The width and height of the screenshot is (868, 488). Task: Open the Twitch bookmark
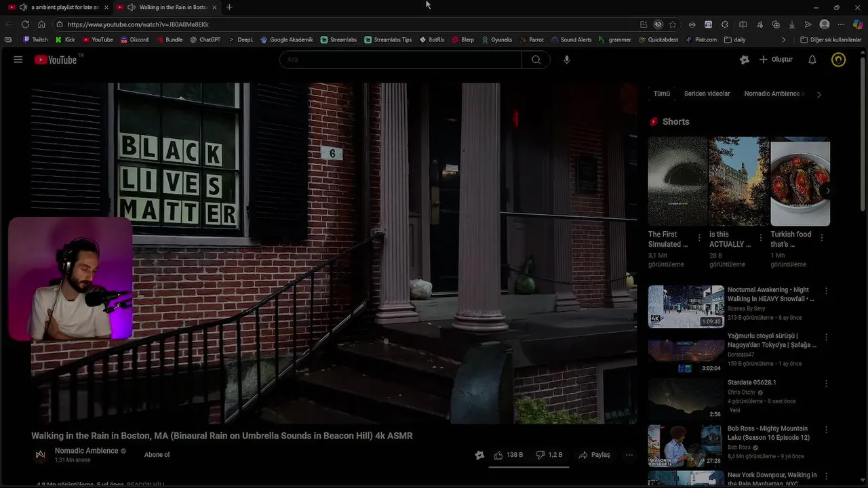click(x=35, y=40)
